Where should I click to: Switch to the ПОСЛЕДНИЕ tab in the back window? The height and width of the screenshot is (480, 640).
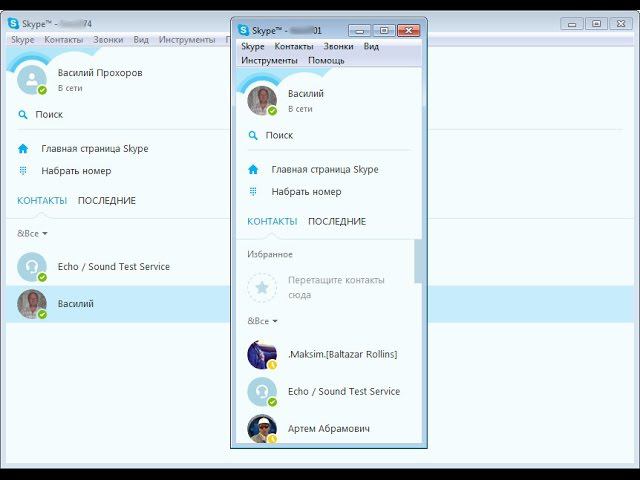(107, 201)
